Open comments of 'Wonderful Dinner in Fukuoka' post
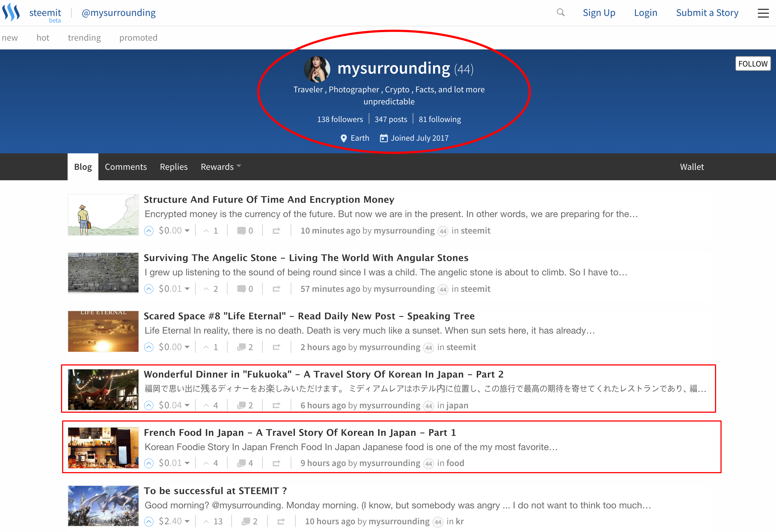Viewport: 776px width, 532px height. click(245, 405)
